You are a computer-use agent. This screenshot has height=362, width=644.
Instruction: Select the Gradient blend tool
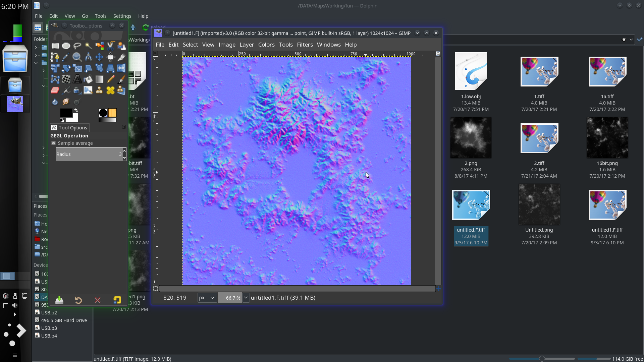point(99,79)
